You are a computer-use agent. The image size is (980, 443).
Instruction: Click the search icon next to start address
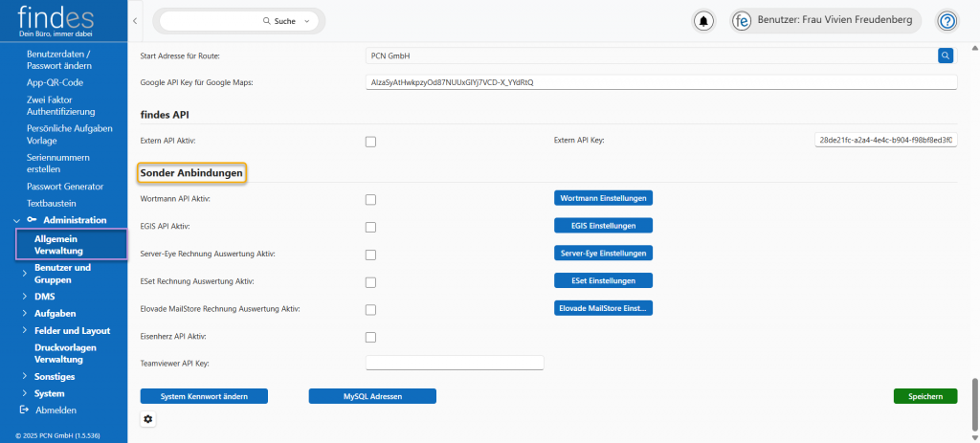click(x=946, y=56)
